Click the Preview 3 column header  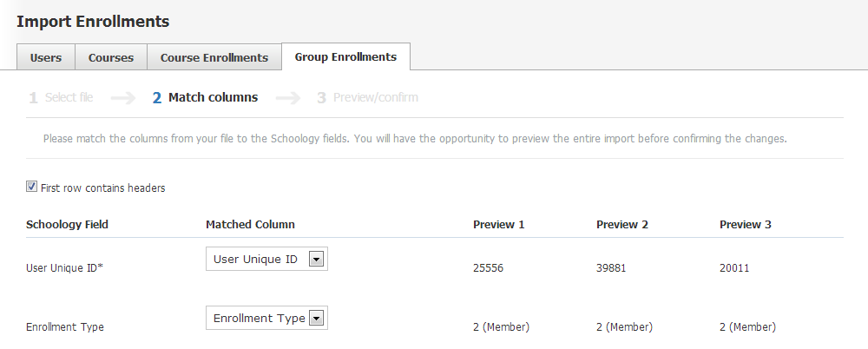pyautogui.click(x=745, y=224)
